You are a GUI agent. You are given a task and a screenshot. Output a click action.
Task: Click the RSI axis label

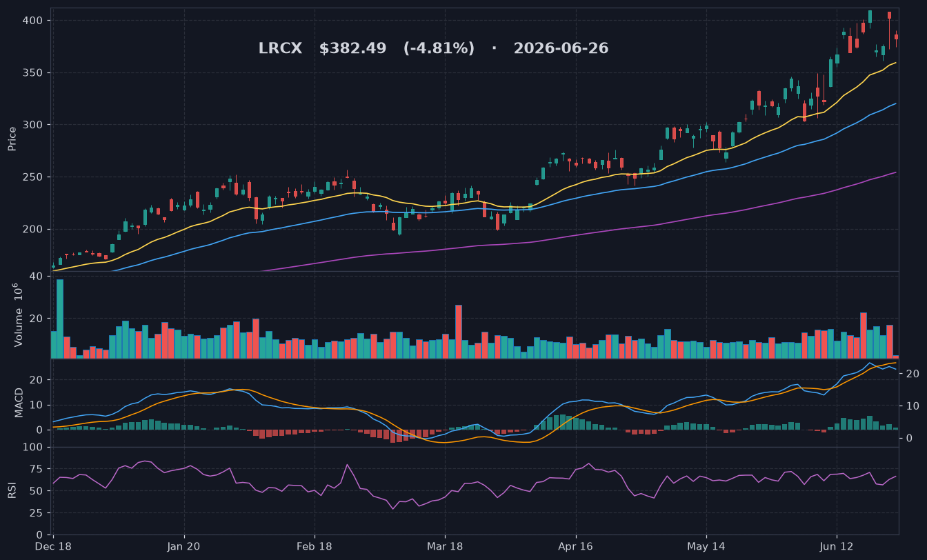12,490
